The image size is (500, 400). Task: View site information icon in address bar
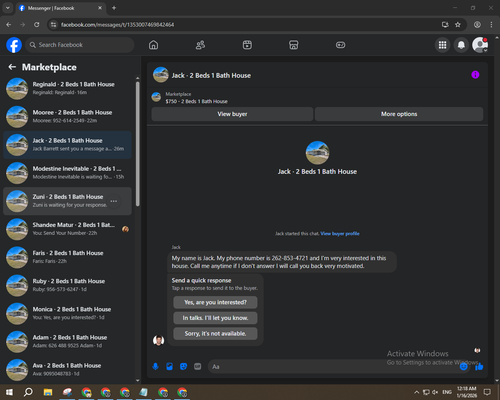53,25
